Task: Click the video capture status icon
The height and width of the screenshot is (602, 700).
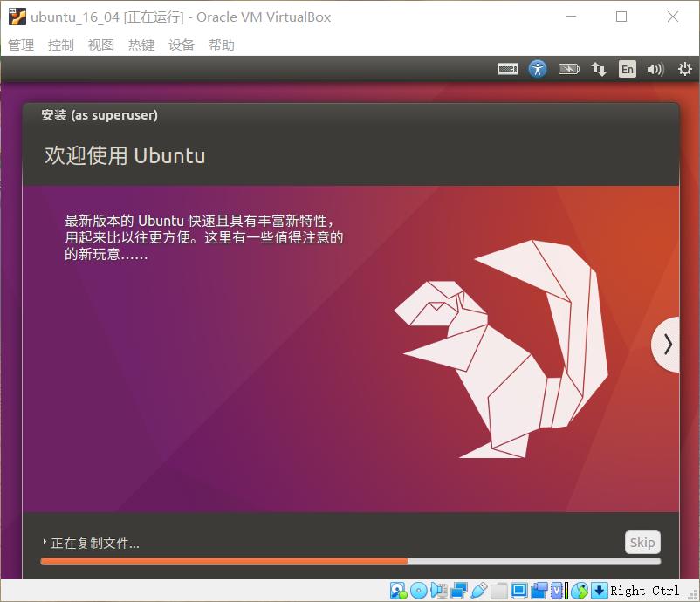Action: click(x=539, y=591)
